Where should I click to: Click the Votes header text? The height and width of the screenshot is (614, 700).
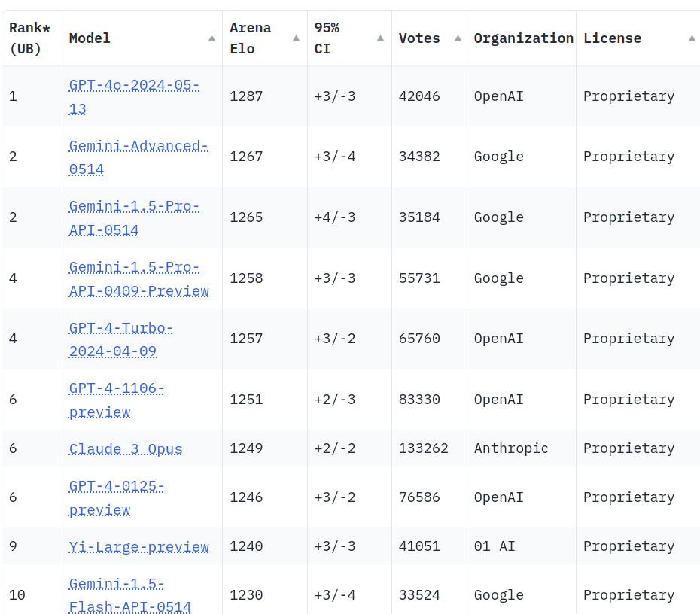pos(419,38)
